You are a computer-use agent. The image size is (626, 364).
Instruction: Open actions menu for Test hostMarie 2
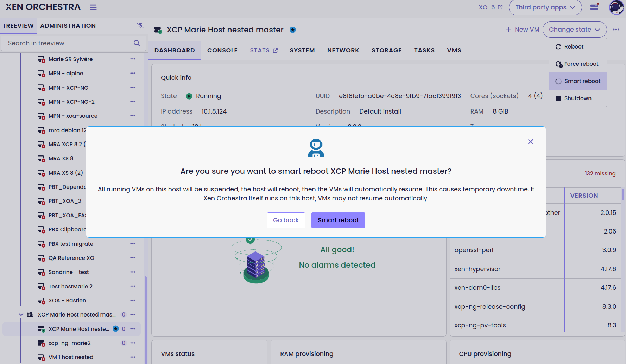133,286
